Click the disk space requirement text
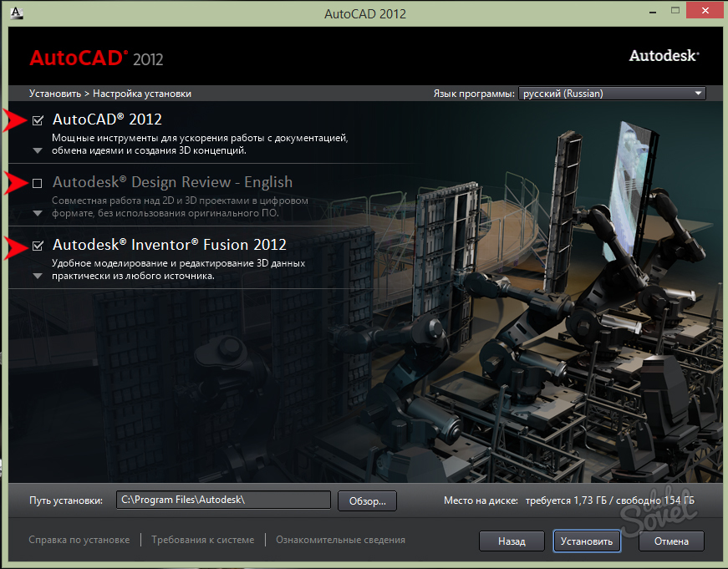This screenshot has width=728, height=569. tap(569, 500)
